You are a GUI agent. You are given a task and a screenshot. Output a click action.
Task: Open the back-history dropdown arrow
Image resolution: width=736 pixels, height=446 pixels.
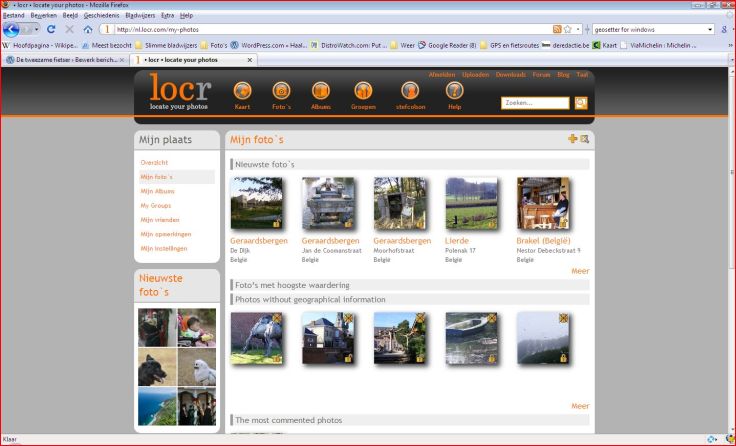point(37,29)
